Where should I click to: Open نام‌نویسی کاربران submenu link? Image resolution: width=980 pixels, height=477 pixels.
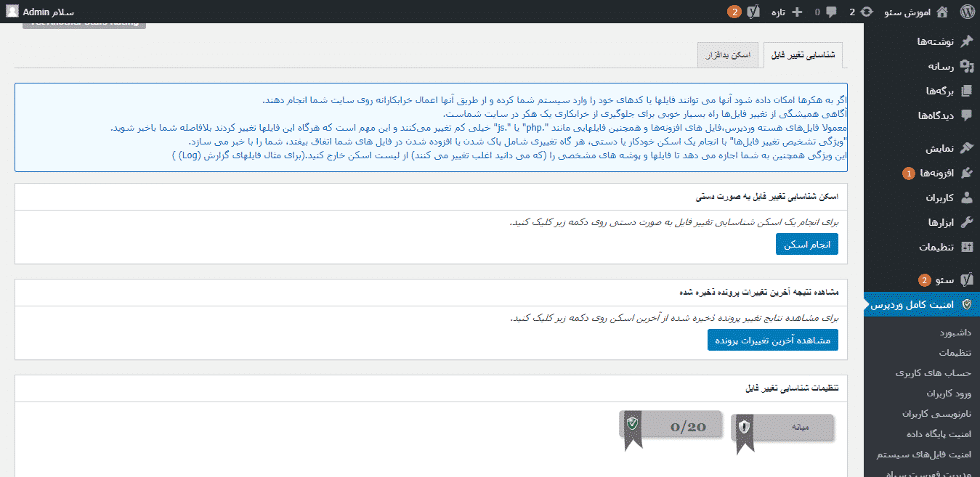pyautogui.click(x=938, y=413)
